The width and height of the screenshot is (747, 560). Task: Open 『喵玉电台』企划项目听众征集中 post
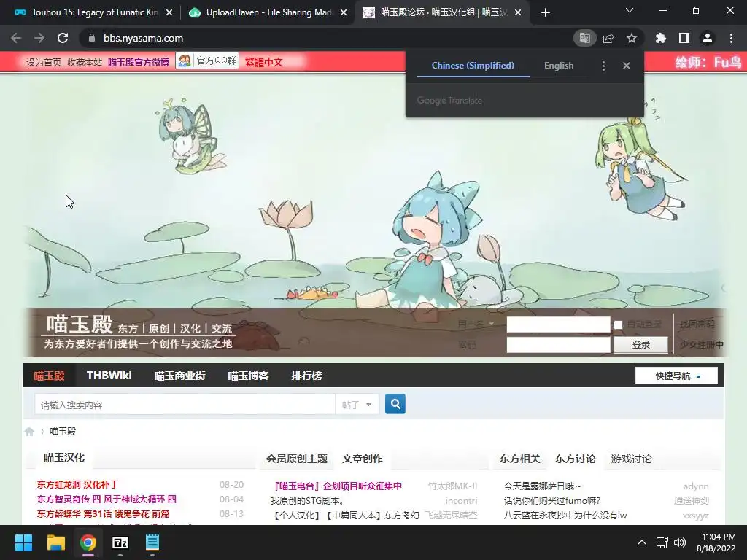coord(337,486)
